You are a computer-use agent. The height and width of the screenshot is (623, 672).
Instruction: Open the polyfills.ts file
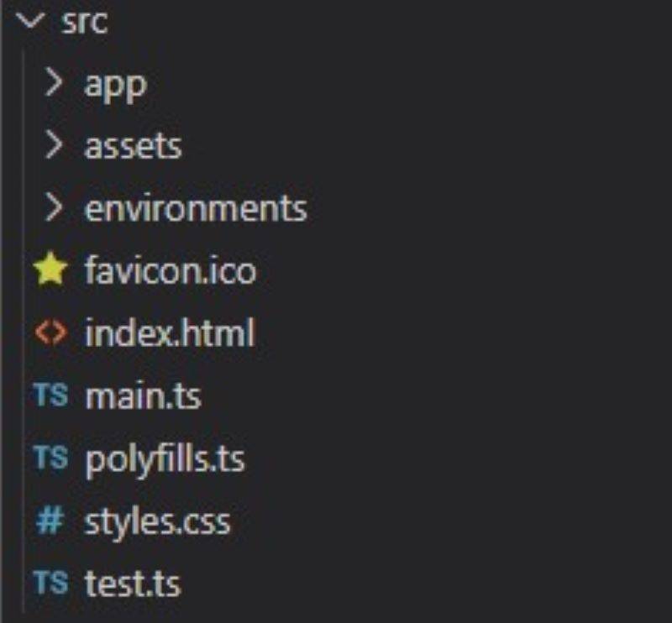click(165, 458)
